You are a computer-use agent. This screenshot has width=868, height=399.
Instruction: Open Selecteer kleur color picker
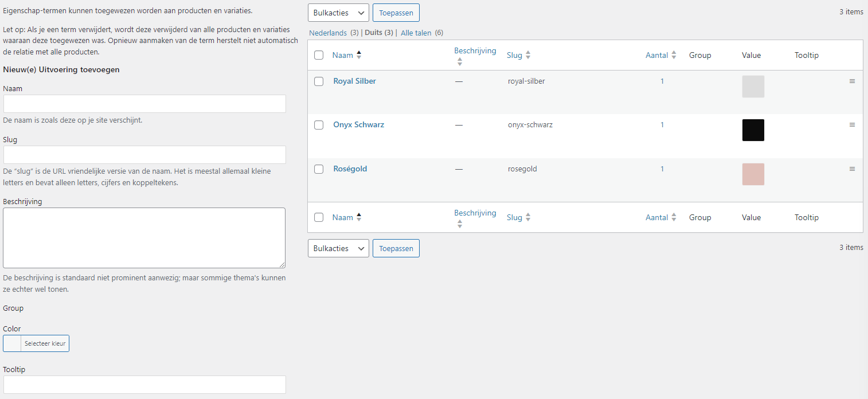point(36,343)
